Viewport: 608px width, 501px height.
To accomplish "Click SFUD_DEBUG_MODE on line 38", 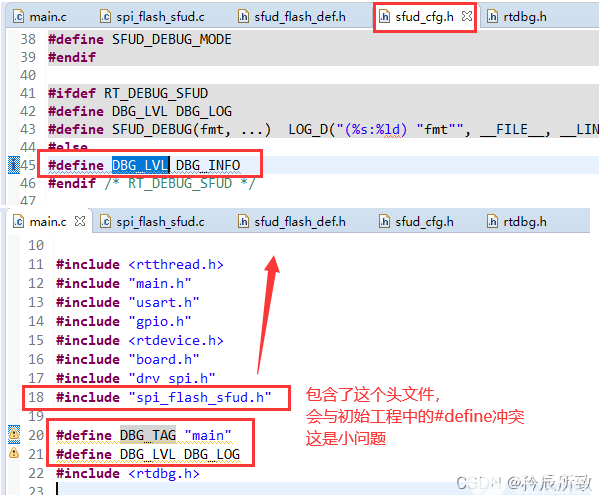I will pyautogui.click(x=172, y=40).
